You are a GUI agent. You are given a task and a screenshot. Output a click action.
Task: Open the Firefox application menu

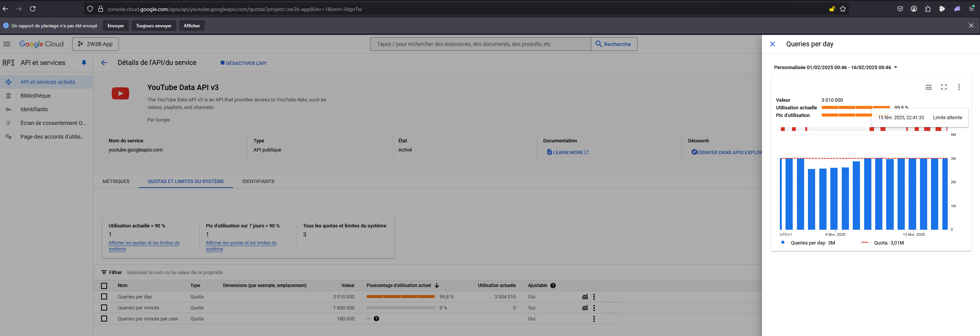coord(972,9)
